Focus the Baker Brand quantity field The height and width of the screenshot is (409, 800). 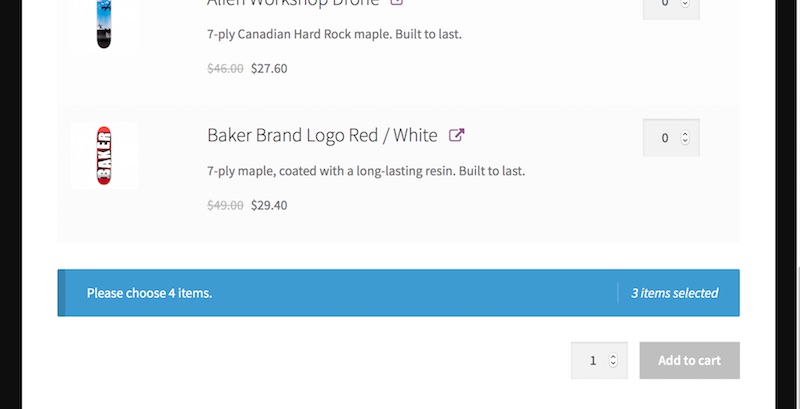pos(665,138)
